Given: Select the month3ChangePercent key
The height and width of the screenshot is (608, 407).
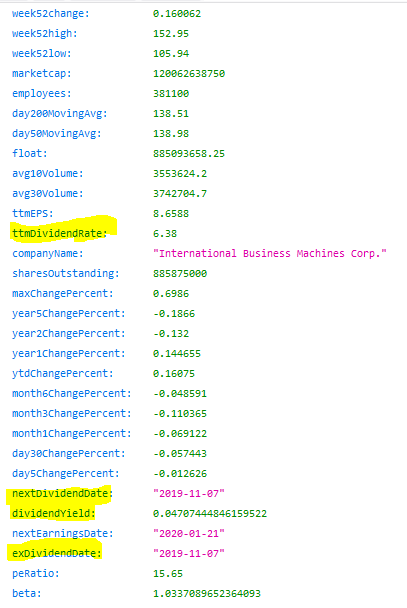Looking at the screenshot, I should coord(72,413).
